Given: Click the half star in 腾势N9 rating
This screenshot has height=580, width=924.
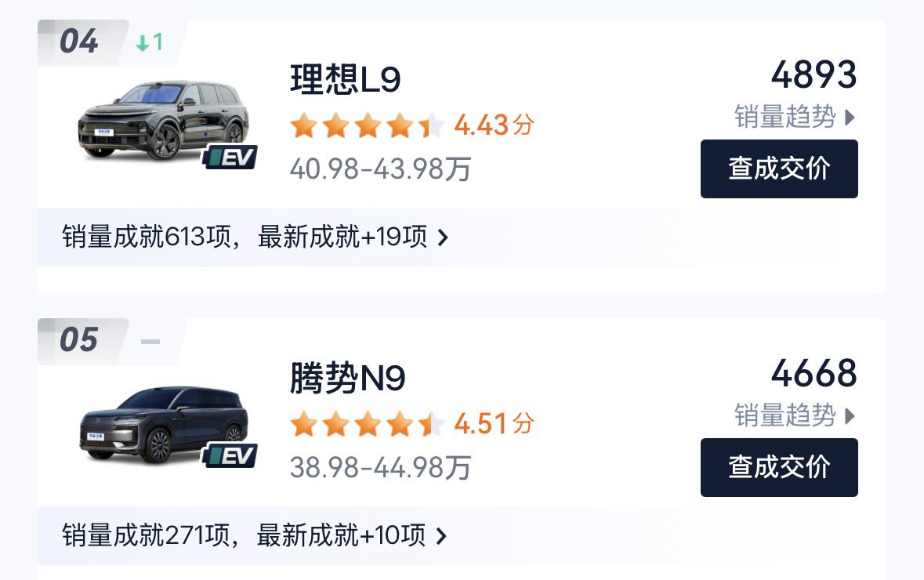Looking at the screenshot, I should [x=433, y=424].
